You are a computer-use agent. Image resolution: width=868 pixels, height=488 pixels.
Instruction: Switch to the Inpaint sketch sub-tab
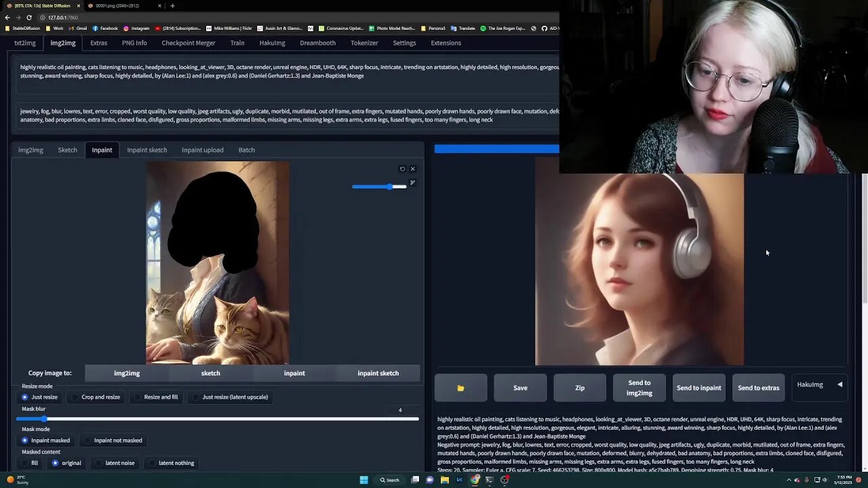147,150
